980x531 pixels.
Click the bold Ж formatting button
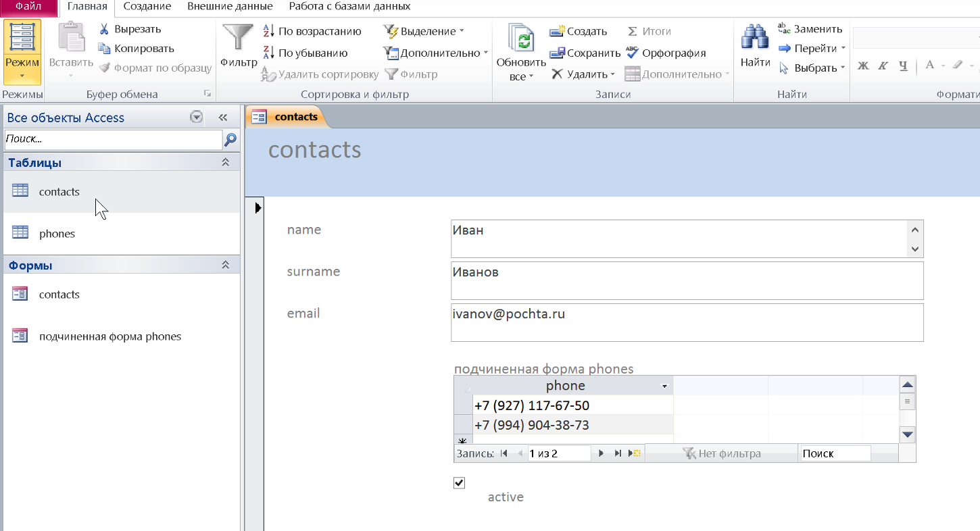(863, 66)
